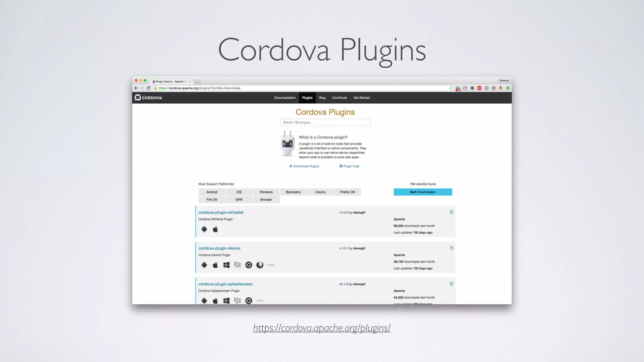Toggle the Windows platform filter
This screenshot has height=362, width=644.
(266, 192)
